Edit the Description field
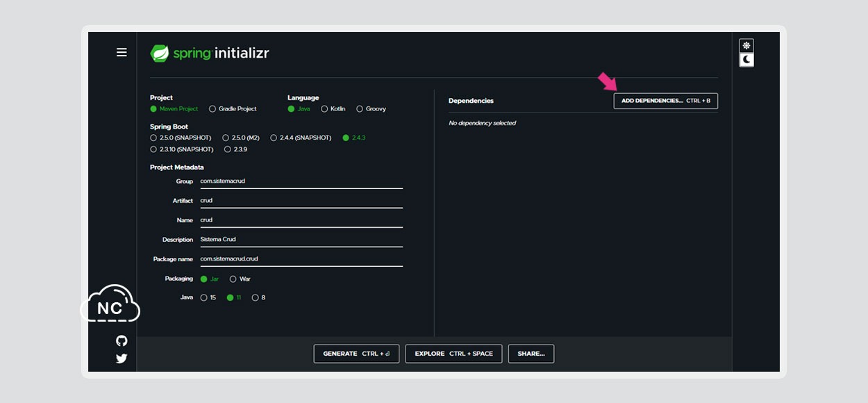868x403 pixels. tap(301, 239)
